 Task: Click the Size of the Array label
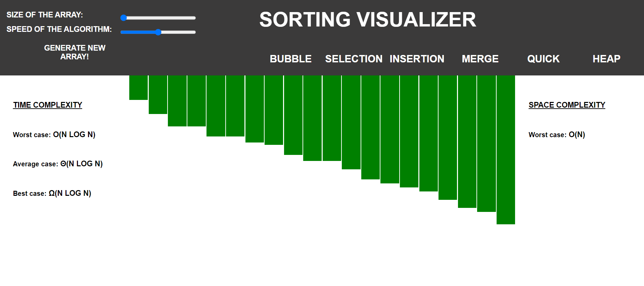point(45,15)
